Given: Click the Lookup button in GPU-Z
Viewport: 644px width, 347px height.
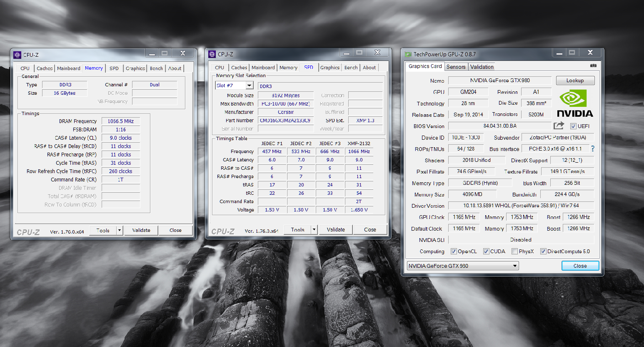Looking at the screenshot, I should [575, 80].
